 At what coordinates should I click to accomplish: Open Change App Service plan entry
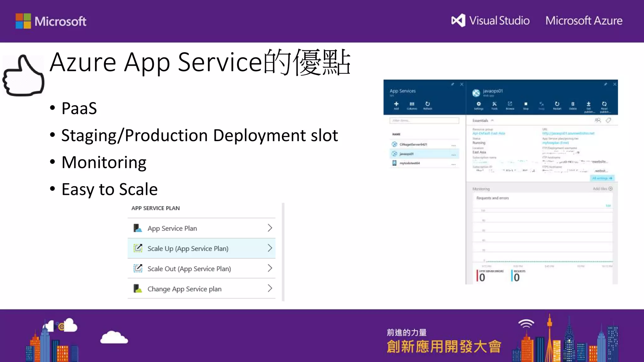(x=201, y=288)
